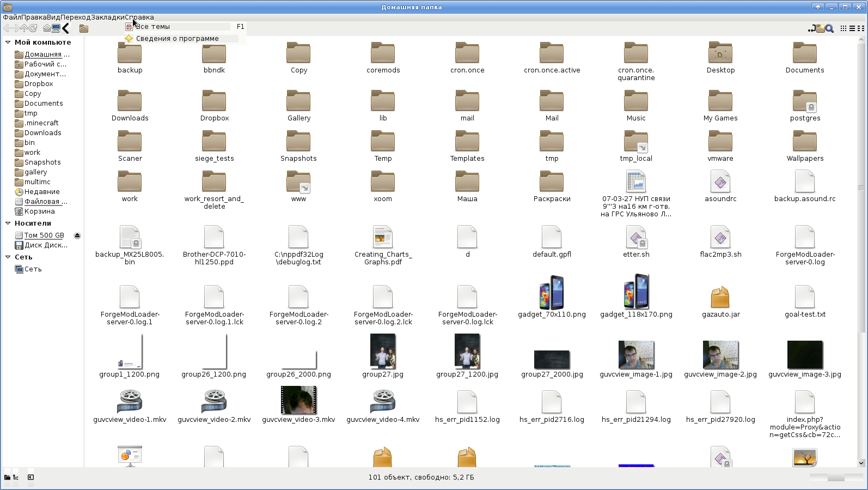Eject the Том 500 GB volume
This screenshot has width=868, height=490.
tap(77, 235)
